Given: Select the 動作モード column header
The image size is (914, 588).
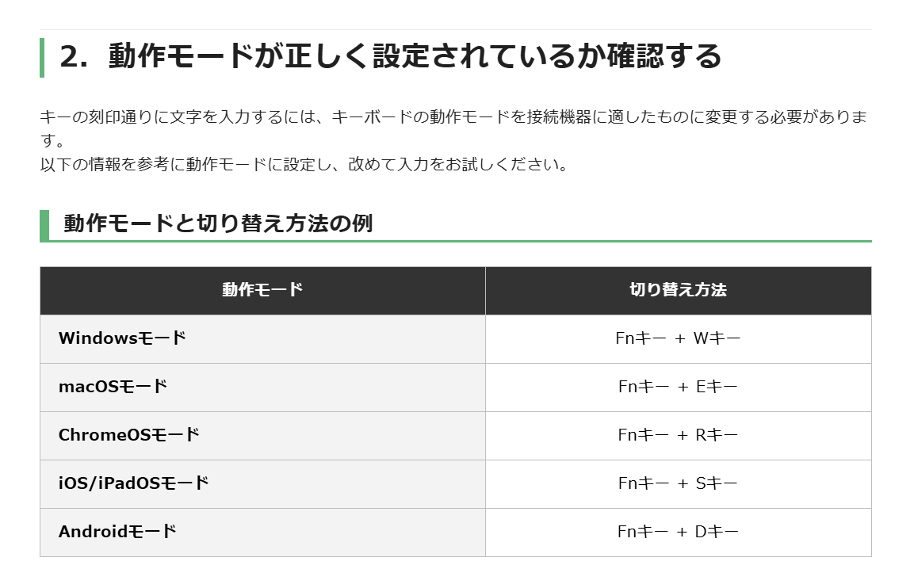Looking at the screenshot, I should (x=262, y=290).
